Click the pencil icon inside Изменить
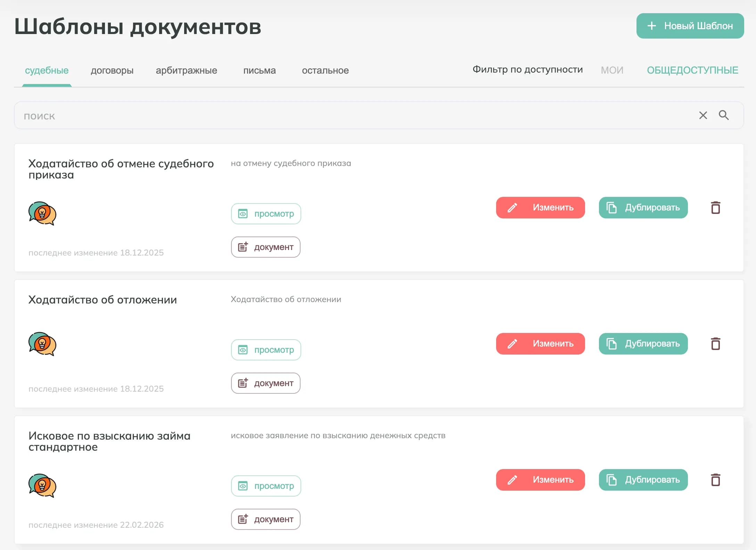 click(511, 208)
